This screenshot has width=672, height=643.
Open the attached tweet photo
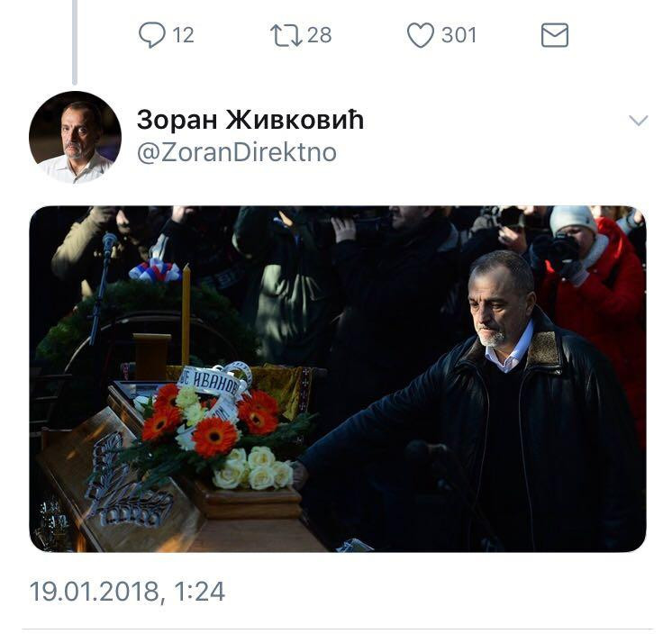click(x=337, y=378)
